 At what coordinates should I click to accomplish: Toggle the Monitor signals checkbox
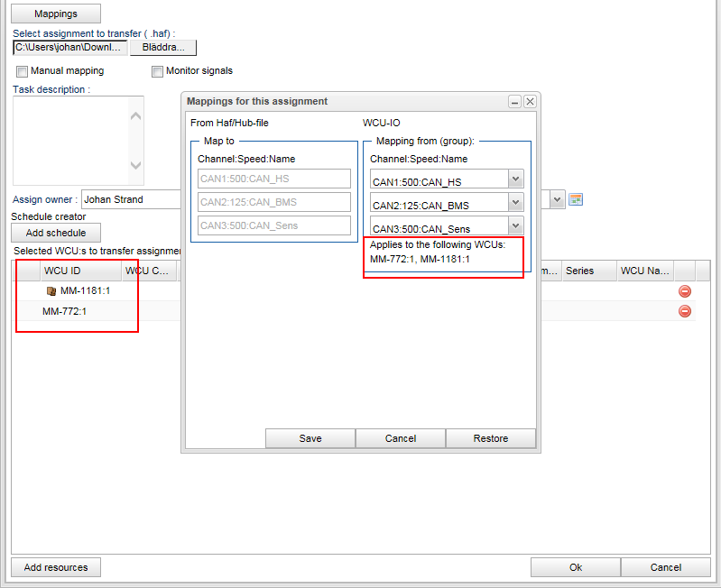click(x=158, y=71)
